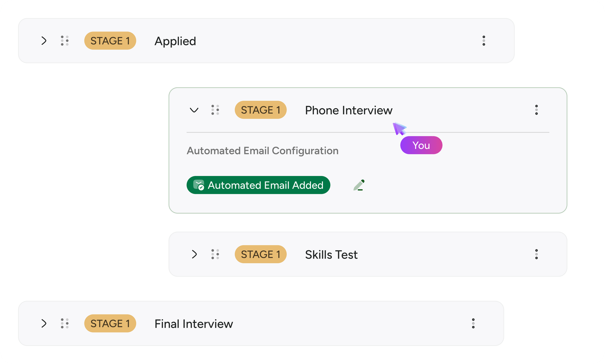
Task: Click the Phone Interview drag handle
Action: pos(215,110)
